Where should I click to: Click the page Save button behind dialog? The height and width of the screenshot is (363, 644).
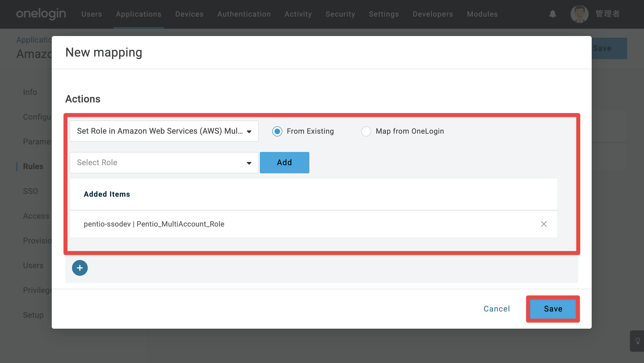pyautogui.click(x=609, y=48)
